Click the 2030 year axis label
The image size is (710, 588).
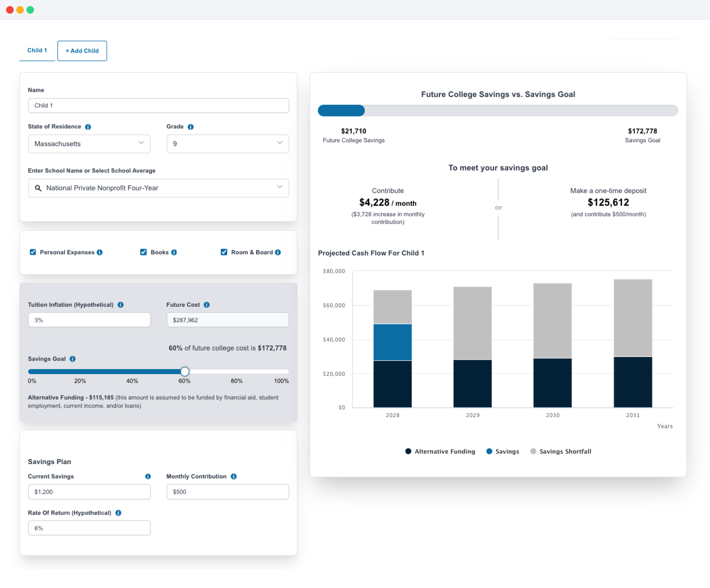click(x=553, y=415)
